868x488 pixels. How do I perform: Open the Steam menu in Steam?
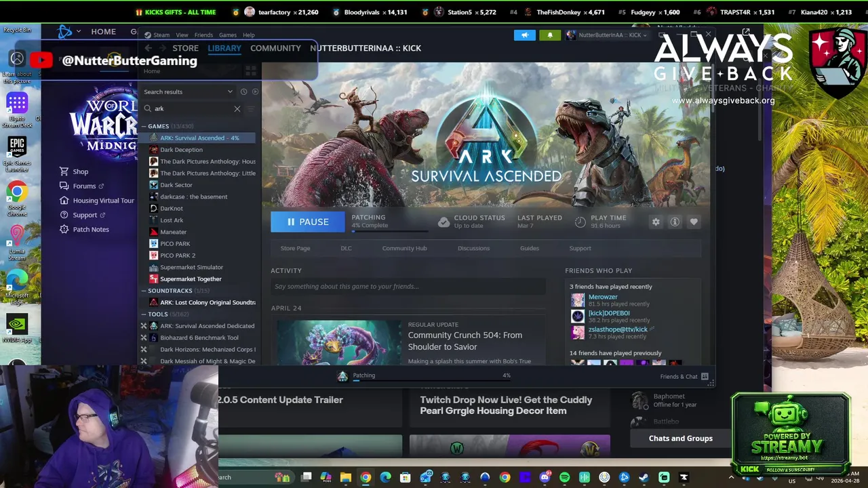click(161, 35)
